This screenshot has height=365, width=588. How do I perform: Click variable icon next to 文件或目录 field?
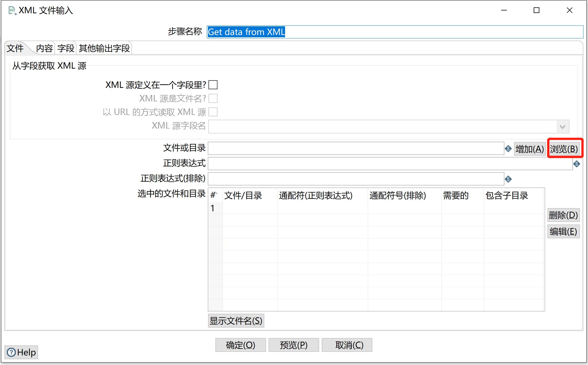(x=508, y=149)
